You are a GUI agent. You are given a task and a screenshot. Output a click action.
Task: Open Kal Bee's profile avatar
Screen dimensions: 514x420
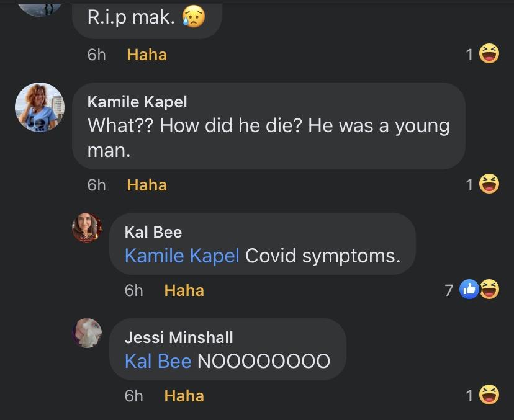tap(87, 227)
